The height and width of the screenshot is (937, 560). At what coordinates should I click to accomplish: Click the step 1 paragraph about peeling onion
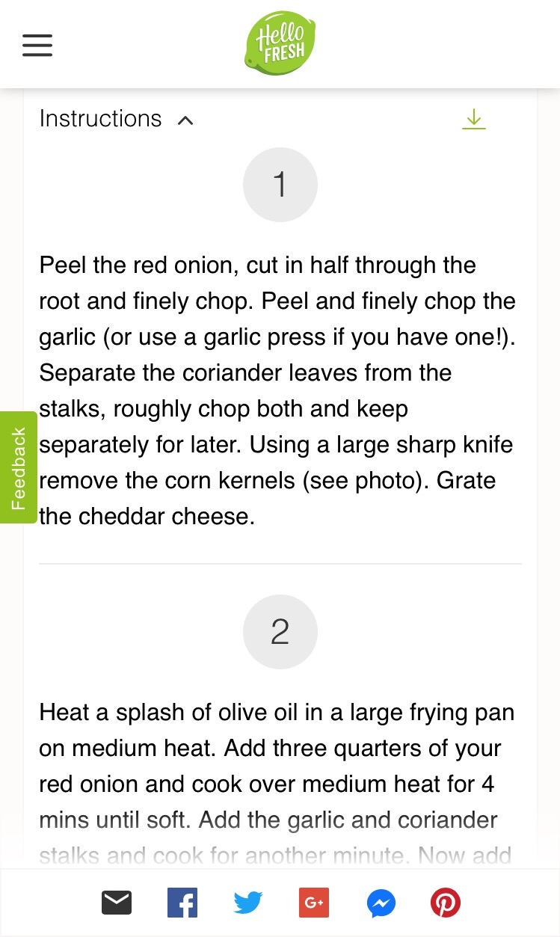[x=277, y=374]
